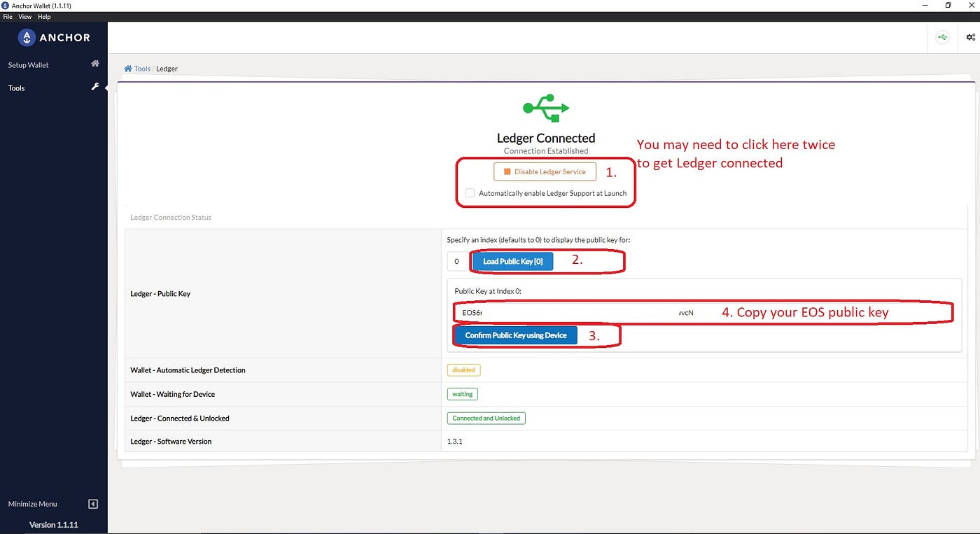The height and width of the screenshot is (534, 980).
Task: Click the key index input field
Action: coord(457,262)
